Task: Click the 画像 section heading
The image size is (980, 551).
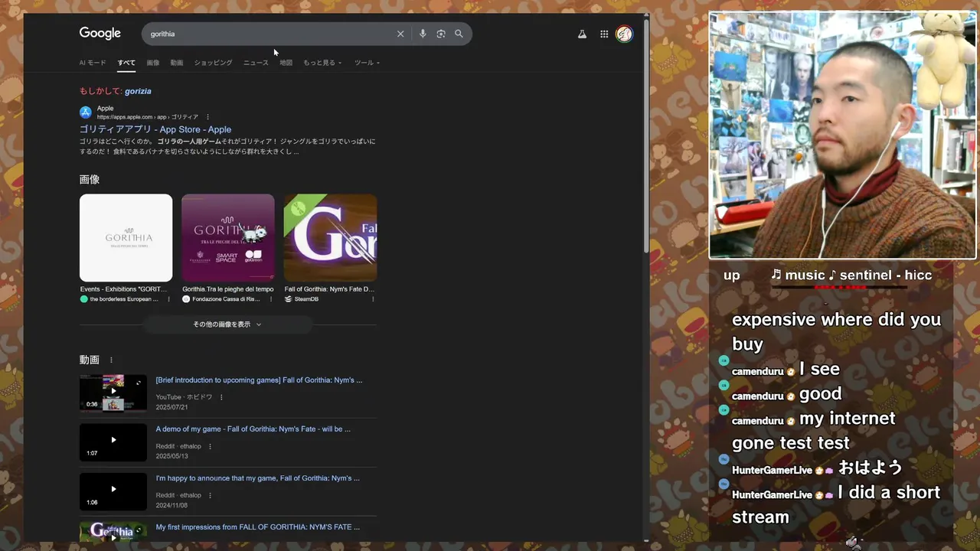Action: [90, 179]
